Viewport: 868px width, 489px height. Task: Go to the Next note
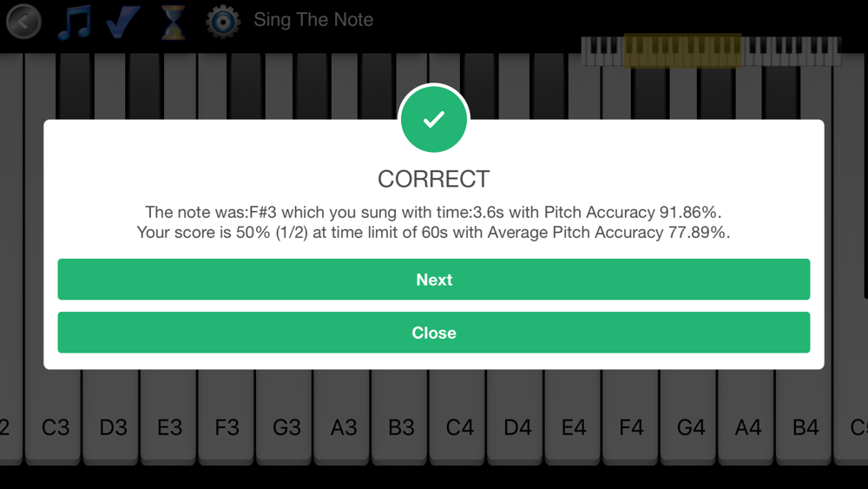click(434, 279)
